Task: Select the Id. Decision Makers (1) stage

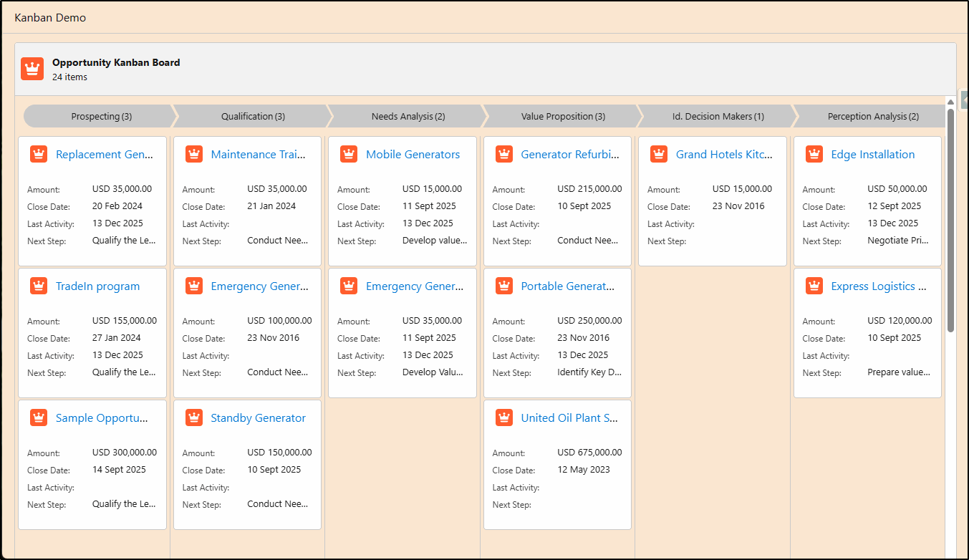Action: click(x=718, y=116)
